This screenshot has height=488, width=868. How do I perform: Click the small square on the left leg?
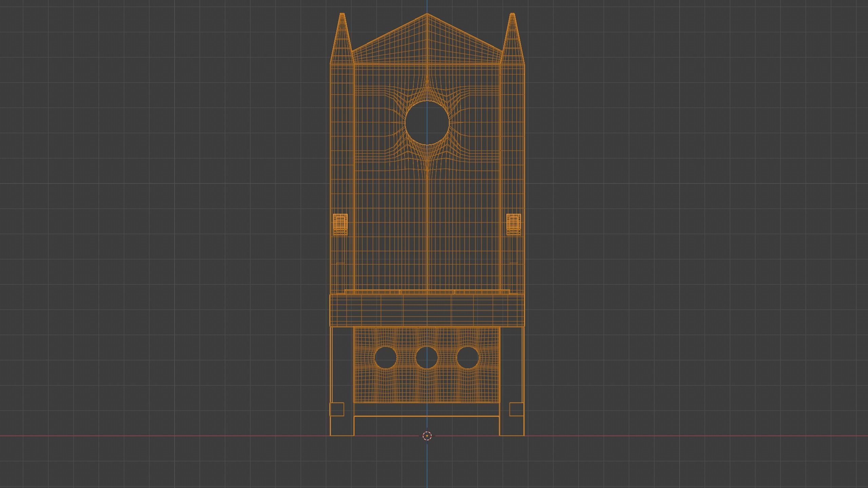(x=337, y=409)
